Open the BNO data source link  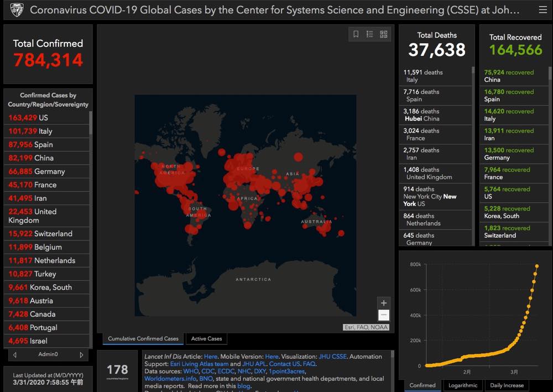[206, 379]
